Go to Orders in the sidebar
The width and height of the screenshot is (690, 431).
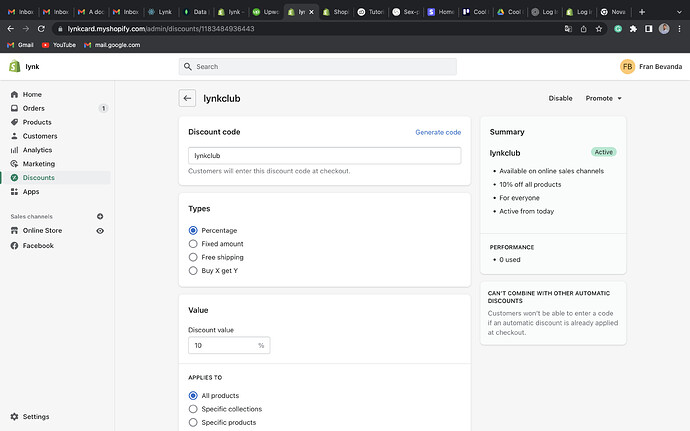click(34, 108)
